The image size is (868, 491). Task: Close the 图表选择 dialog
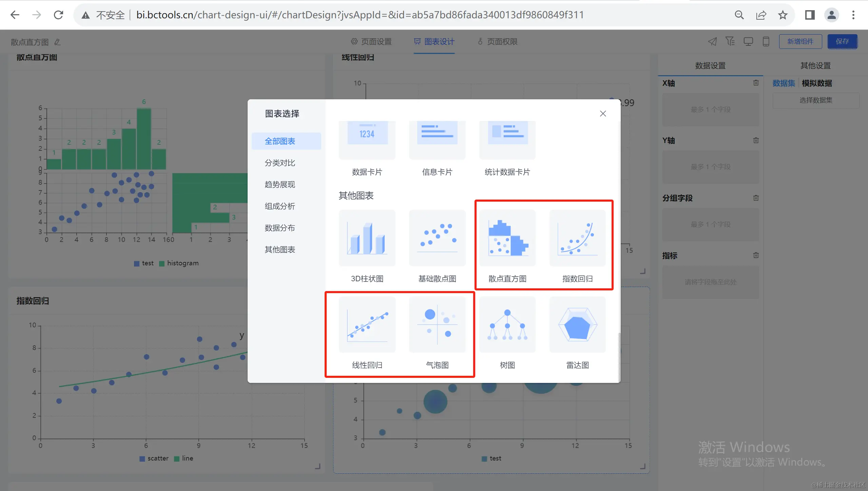point(603,114)
